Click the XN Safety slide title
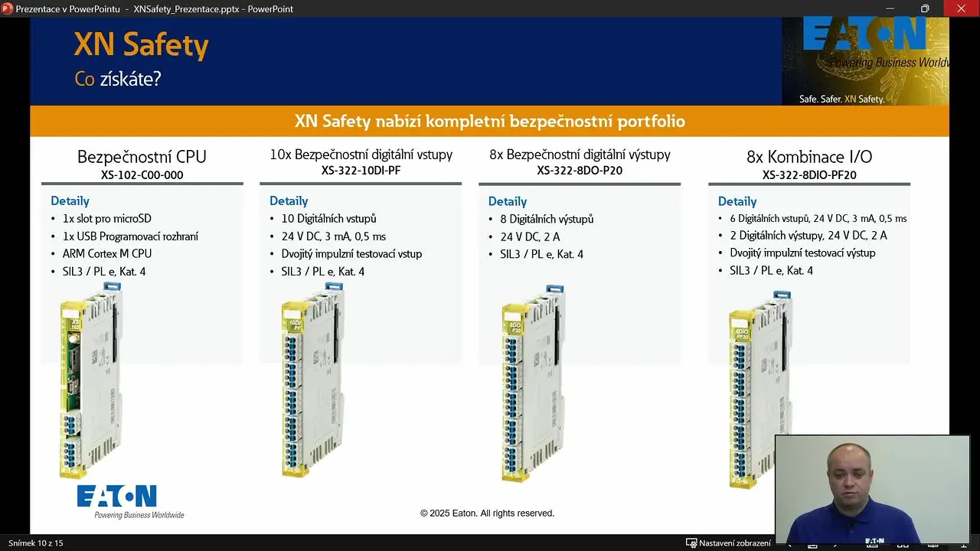The width and height of the screenshot is (980, 551). pos(141,45)
